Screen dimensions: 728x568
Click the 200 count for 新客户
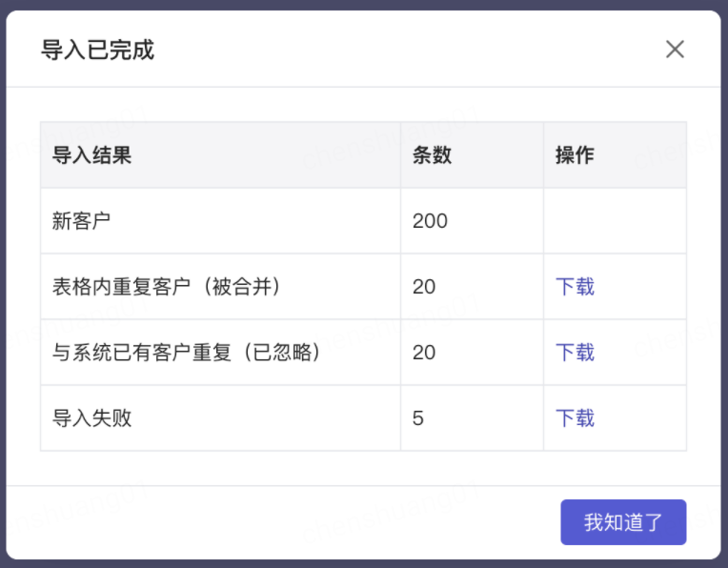coord(430,221)
